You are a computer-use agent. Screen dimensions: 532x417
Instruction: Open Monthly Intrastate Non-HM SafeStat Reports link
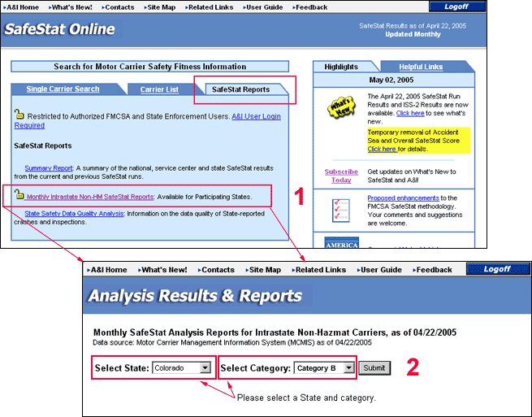pyautogui.click(x=90, y=197)
